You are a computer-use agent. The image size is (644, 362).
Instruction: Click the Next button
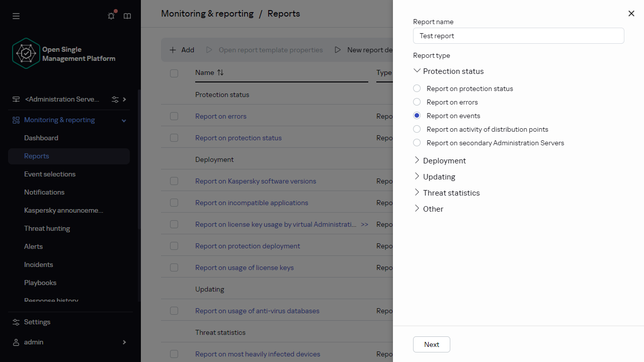tap(431, 344)
